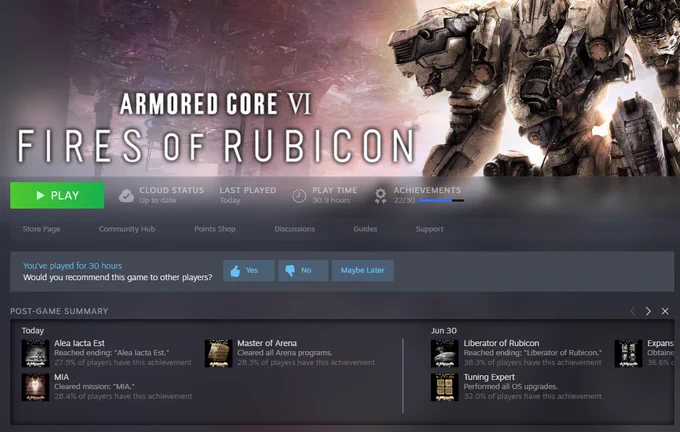Go to previous post-game summary page
The image size is (680, 432).
coord(633,311)
